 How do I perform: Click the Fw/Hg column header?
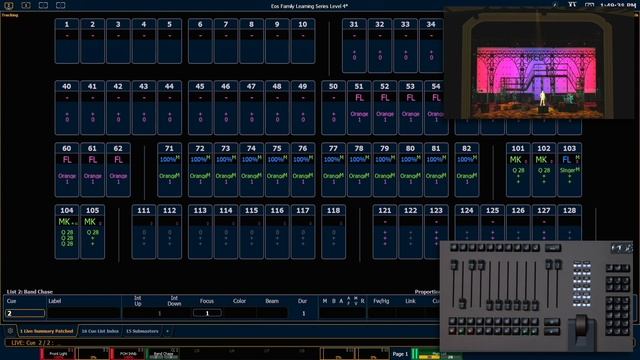tap(381, 301)
